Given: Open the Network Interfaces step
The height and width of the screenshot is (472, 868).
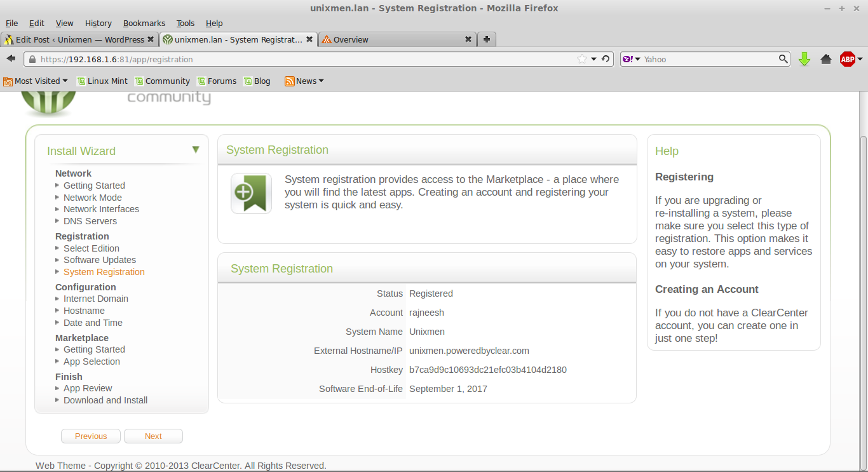Looking at the screenshot, I should 101,209.
